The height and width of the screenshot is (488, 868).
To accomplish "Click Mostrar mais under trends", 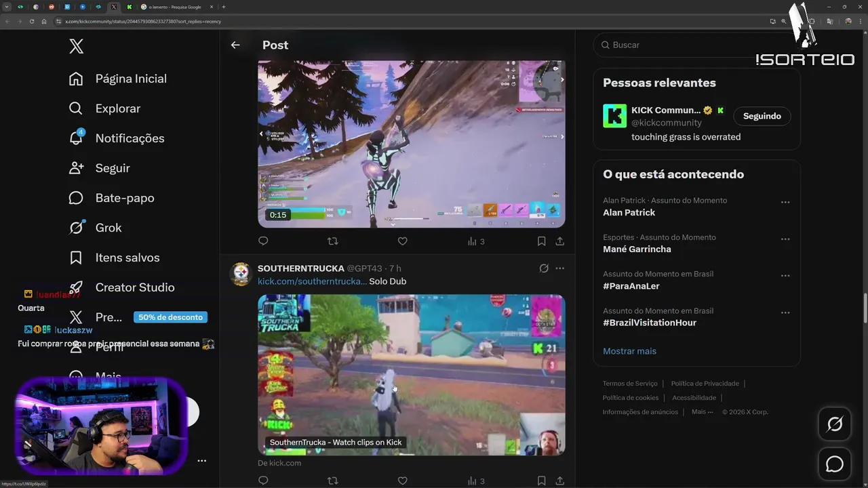I will coord(629,351).
